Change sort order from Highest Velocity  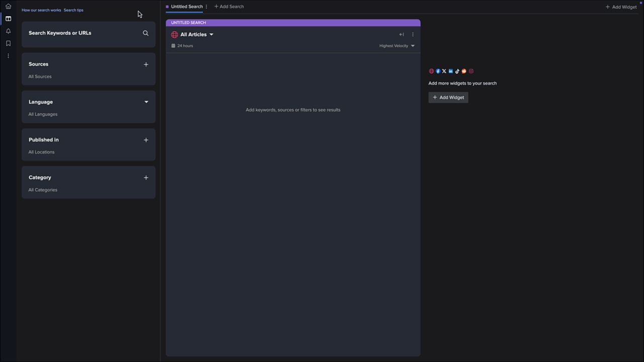(397, 46)
